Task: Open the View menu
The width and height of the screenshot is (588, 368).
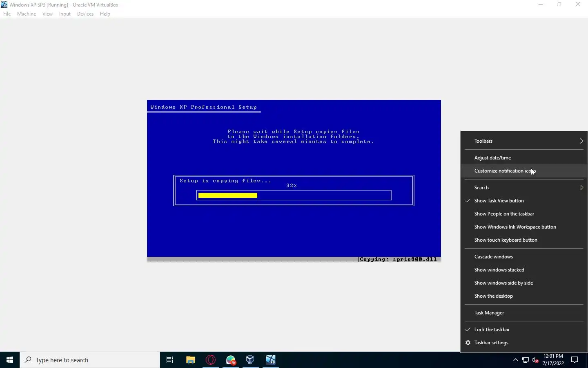Action: click(47, 14)
